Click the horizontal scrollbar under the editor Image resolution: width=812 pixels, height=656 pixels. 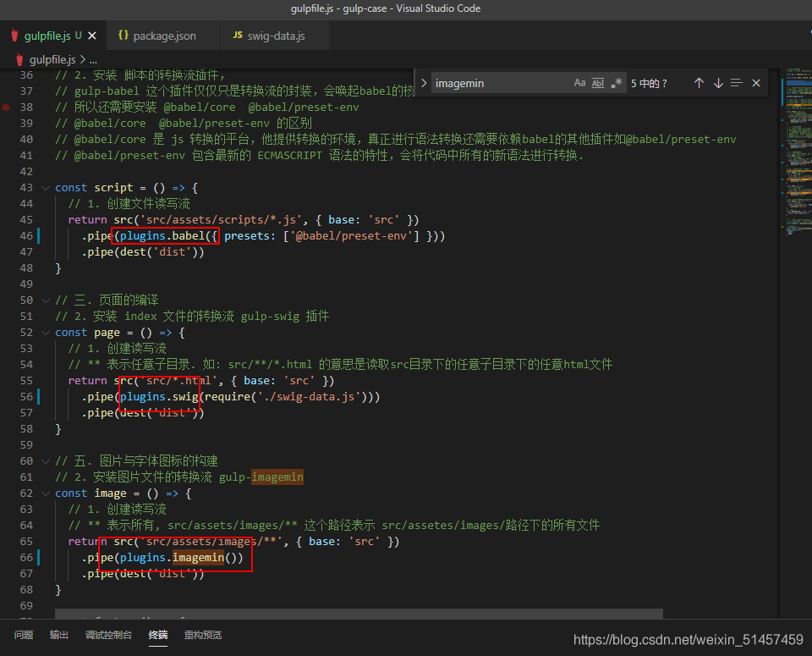pyautogui.click(x=359, y=614)
